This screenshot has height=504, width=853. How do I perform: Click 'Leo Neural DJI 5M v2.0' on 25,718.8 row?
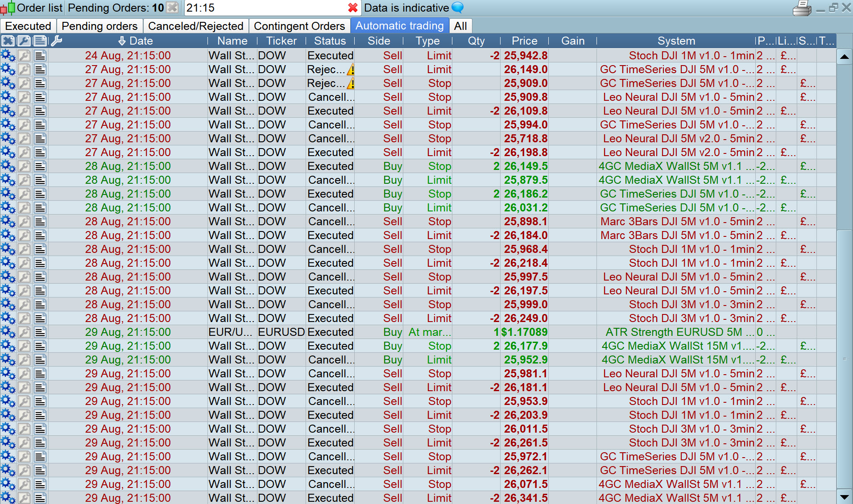coord(676,139)
